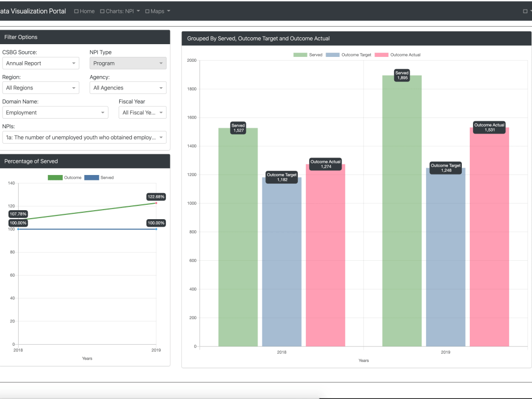Image resolution: width=532 pixels, height=399 pixels.
Task: Click the 2019 Outcome Target bar of 1,248
Action: point(446,257)
